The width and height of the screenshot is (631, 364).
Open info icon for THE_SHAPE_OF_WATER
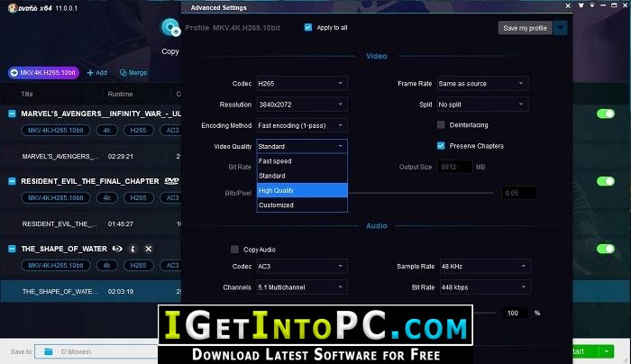(x=133, y=249)
